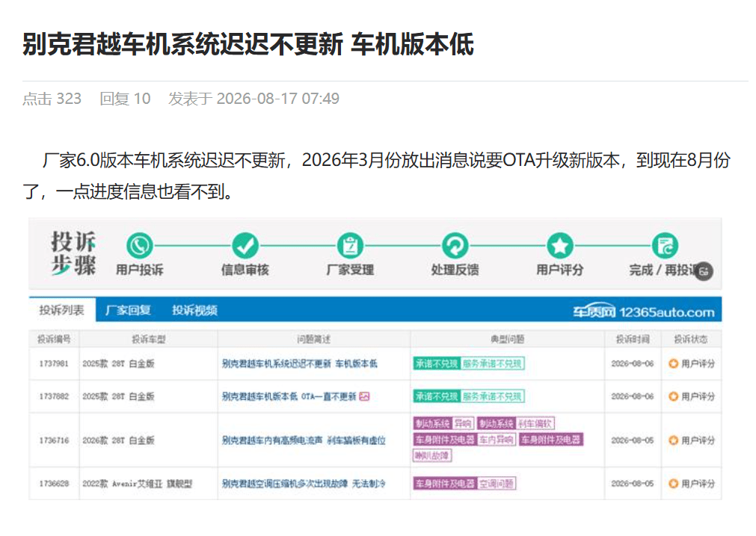756x536 pixels.
Task: Click the 投诉编号 column header
Action: pyautogui.click(x=54, y=339)
